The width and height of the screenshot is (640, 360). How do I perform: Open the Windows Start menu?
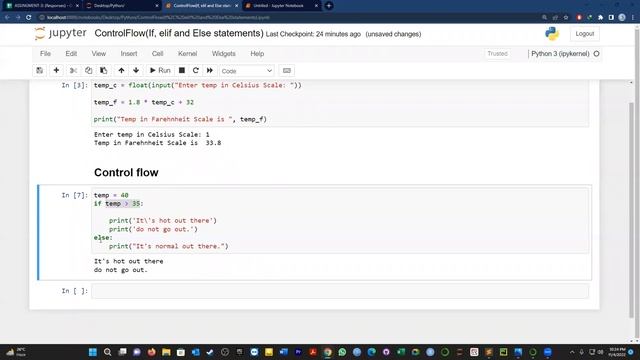[x=93, y=352]
